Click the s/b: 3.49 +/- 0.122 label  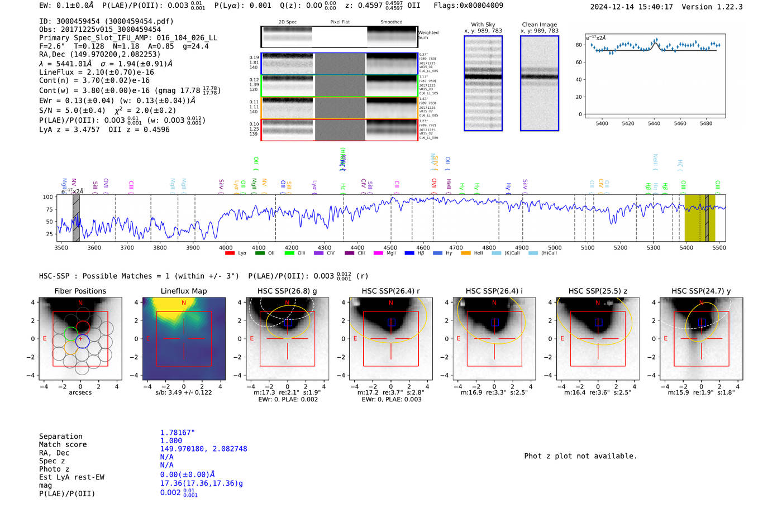click(x=184, y=392)
